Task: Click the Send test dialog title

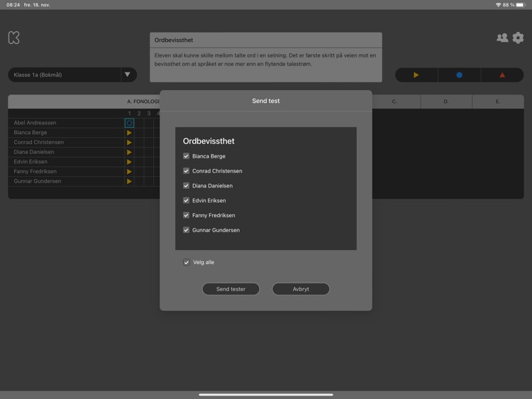Action: (266, 101)
